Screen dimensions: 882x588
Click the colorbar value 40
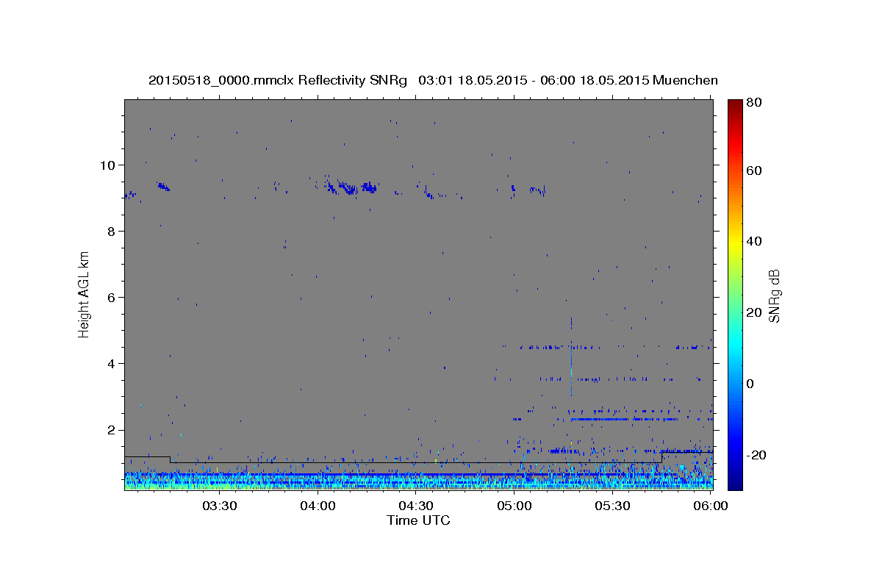click(756, 241)
